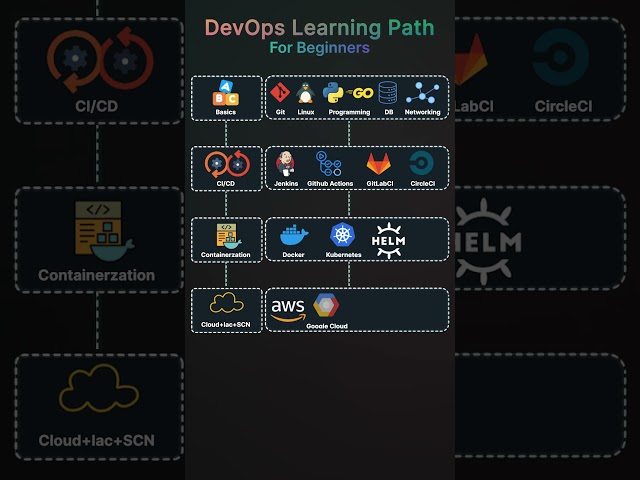The height and width of the screenshot is (480, 640).
Task: Click the small "Cloud+Iac+SCN" label in center panel
Action: tap(226, 324)
